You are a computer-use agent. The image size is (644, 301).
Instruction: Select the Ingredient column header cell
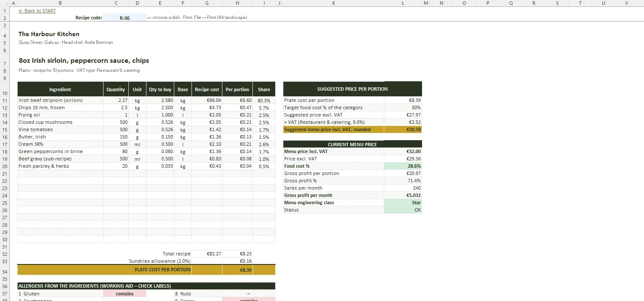tap(60, 89)
